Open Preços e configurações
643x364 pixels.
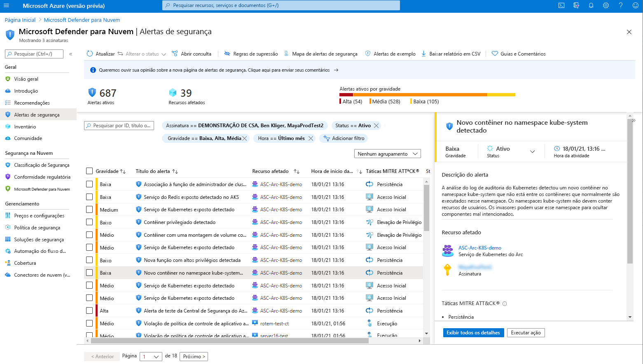[39, 216]
